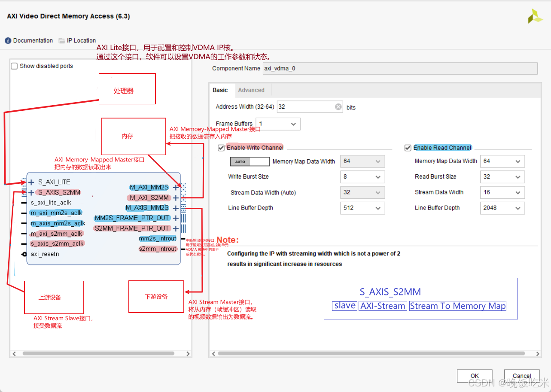The width and height of the screenshot is (551, 392).
Task: Confirm settings with the OK button
Action: [474, 376]
